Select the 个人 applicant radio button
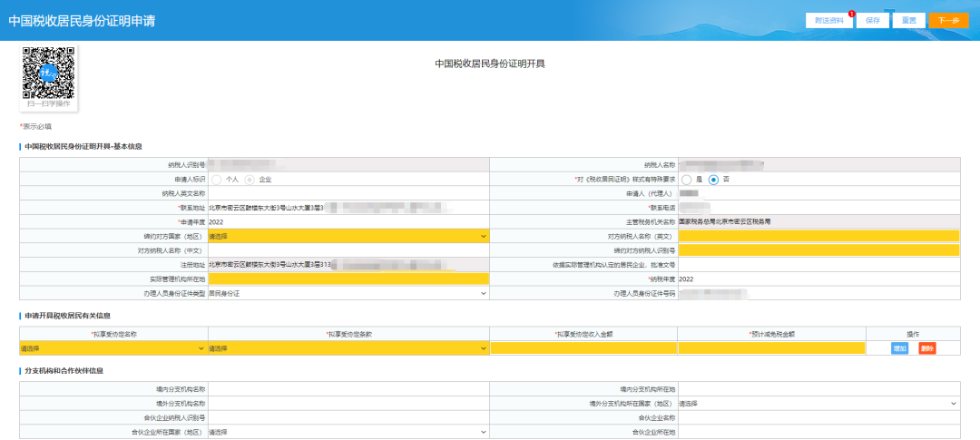980x440 pixels. 216,180
